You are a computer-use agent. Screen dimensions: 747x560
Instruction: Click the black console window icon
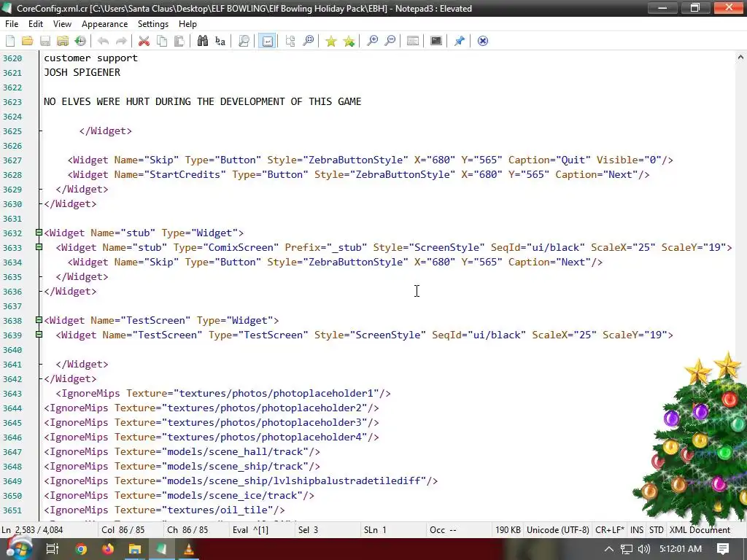[x=436, y=41]
